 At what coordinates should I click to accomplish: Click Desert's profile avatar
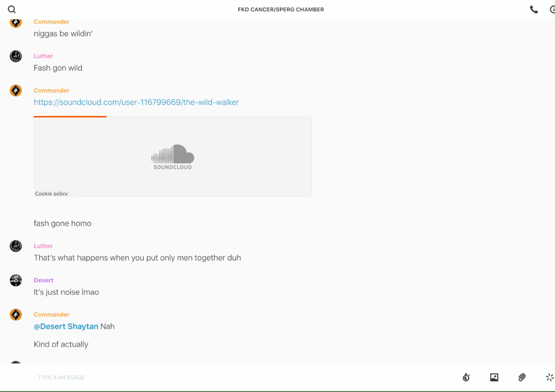click(x=16, y=281)
